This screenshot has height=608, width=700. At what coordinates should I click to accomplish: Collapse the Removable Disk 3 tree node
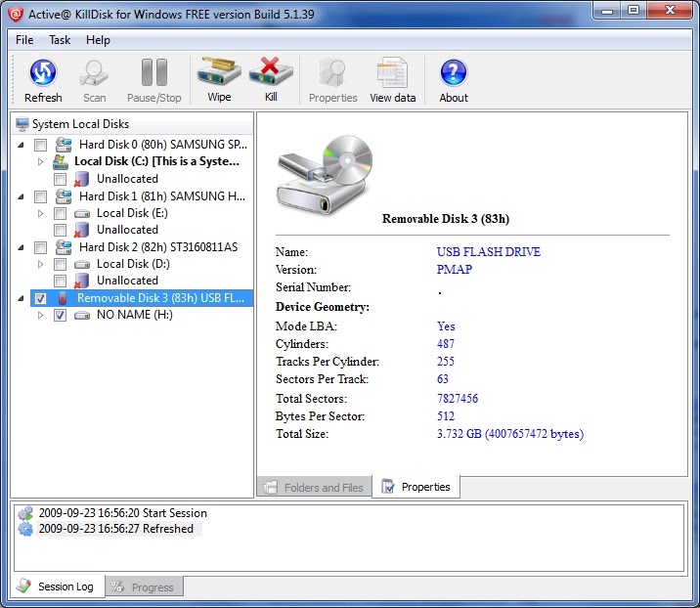coord(21,298)
